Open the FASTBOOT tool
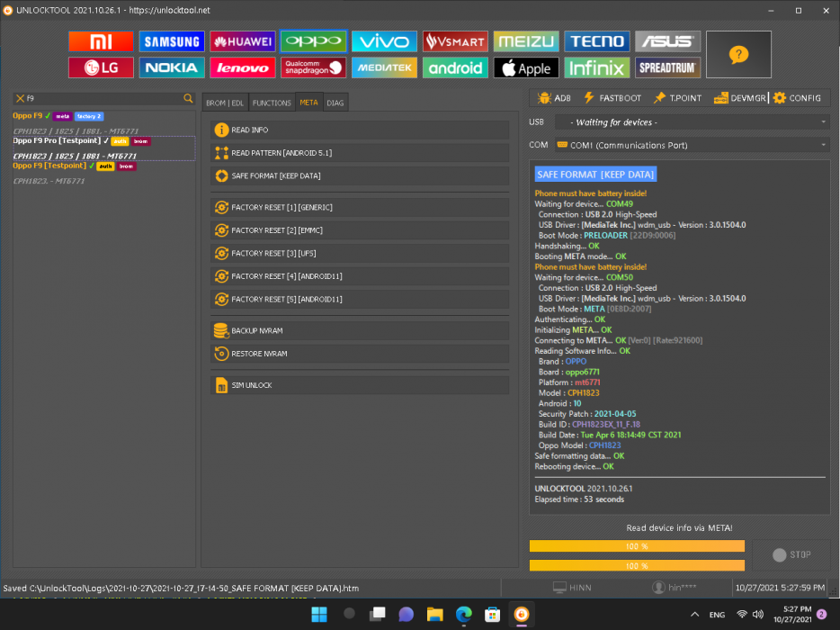 pyautogui.click(x=612, y=97)
